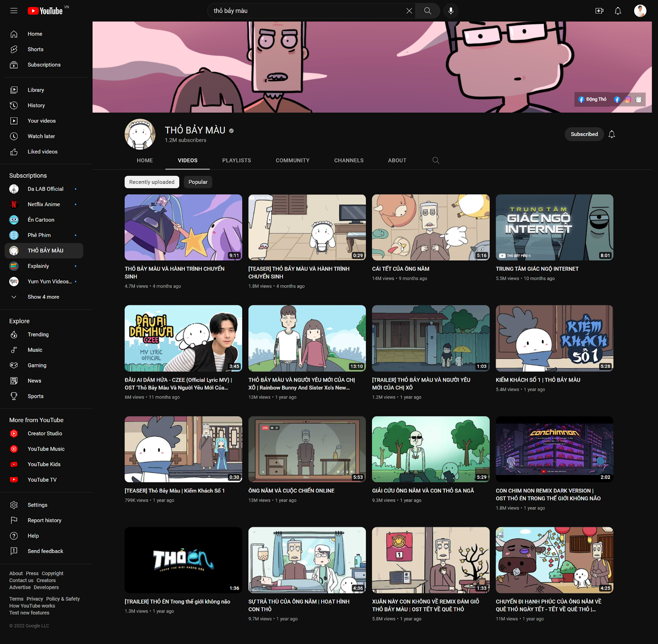Viewport: 658px width, 644px height.
Task: Open Yum Yum Videos subscription
Action: [x=44, y=281]
